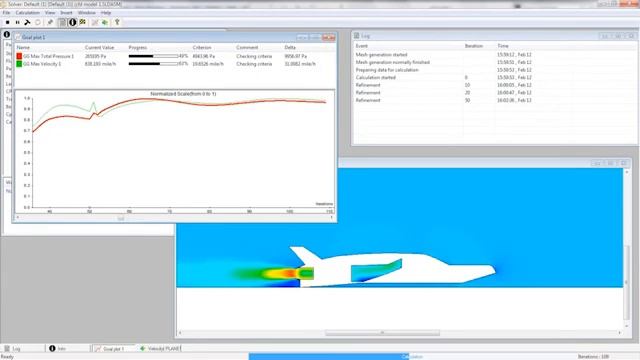Open the Calculation menu

pos(28,13)
